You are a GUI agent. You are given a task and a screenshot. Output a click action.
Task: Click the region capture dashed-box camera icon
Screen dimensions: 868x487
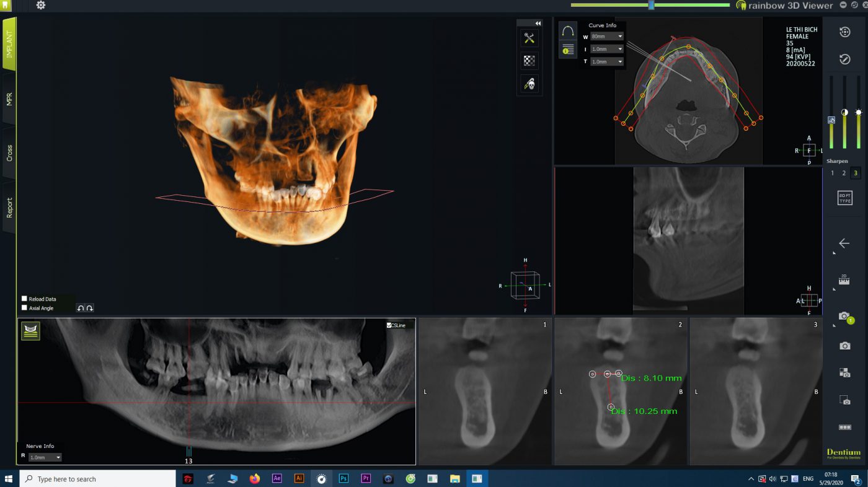coord(844,400)
